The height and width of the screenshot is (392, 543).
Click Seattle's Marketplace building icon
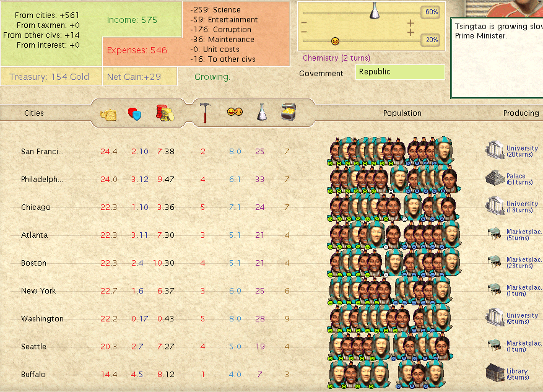pyautogui.click(x=495, y=345)
